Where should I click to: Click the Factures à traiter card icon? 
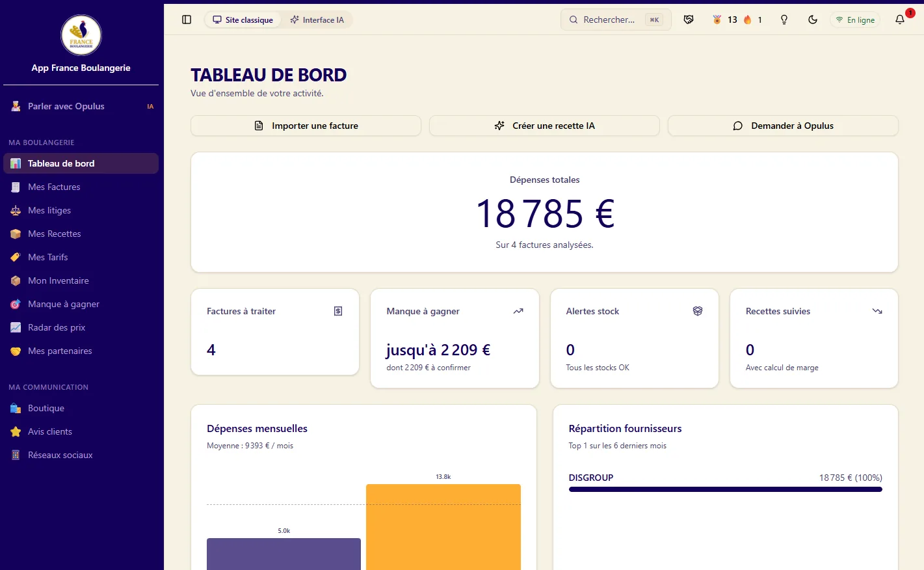338,311
